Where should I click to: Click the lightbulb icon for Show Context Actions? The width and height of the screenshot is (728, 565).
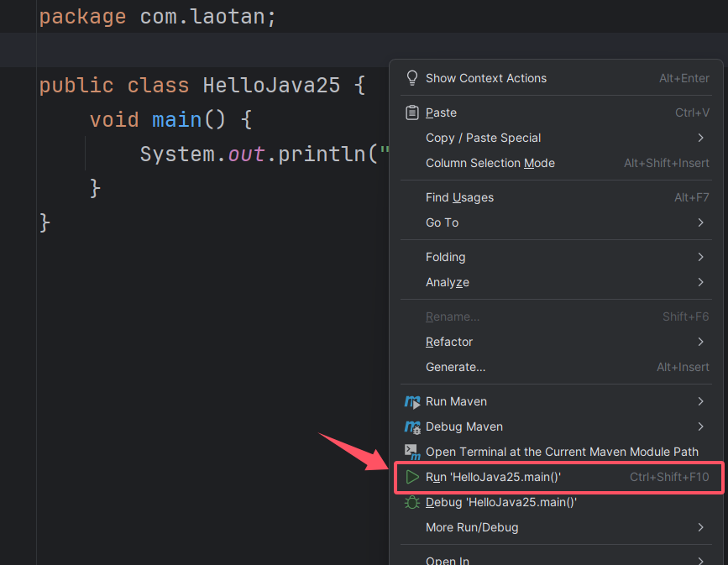411,78
